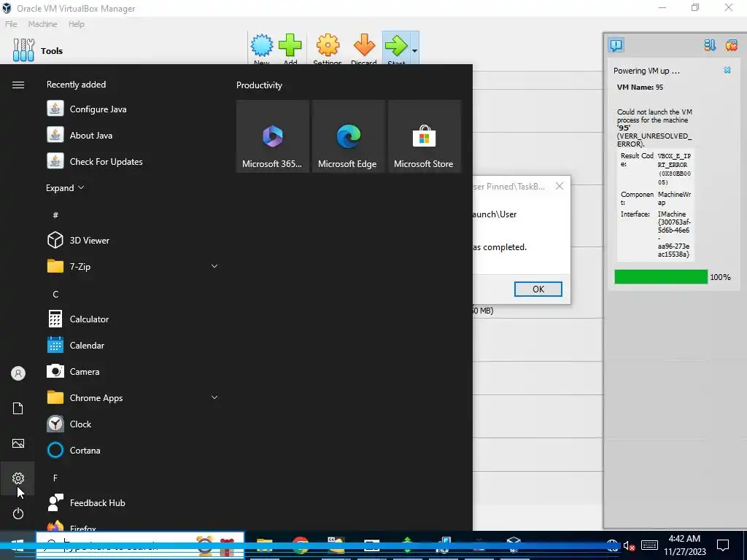Open the Machine menu
Screen dimensions: 747x560
coord(42,24)
